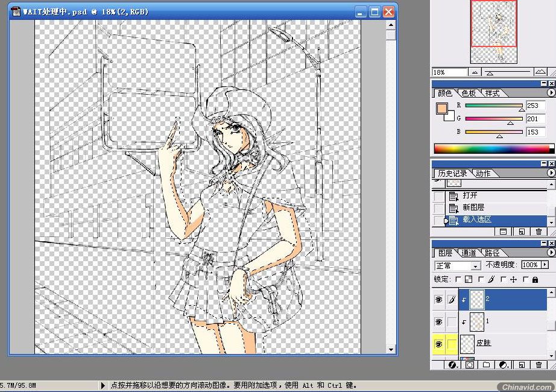Toggle visibility of layer 2
Image resolution: width=556 pixels, height=392 pixels.
(x=438, y=300)
